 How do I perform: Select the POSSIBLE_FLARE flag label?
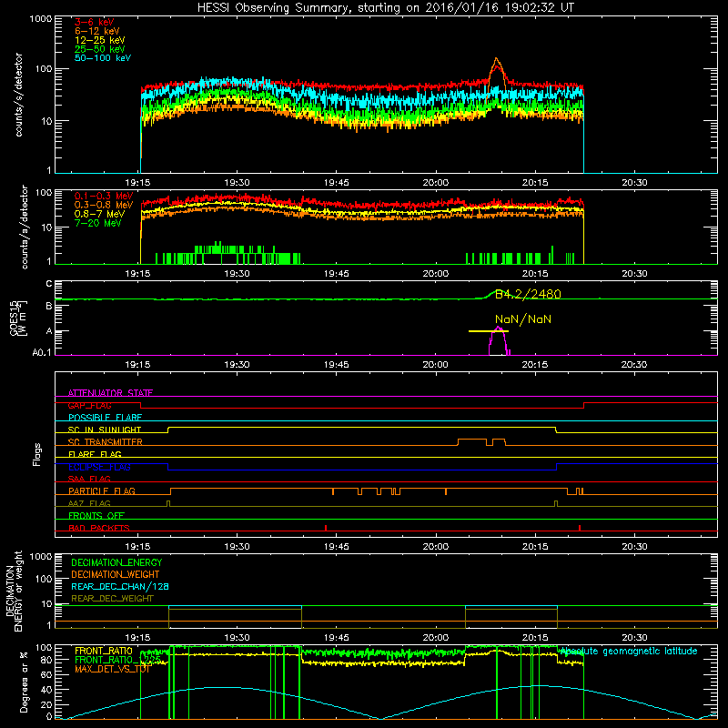105,418
